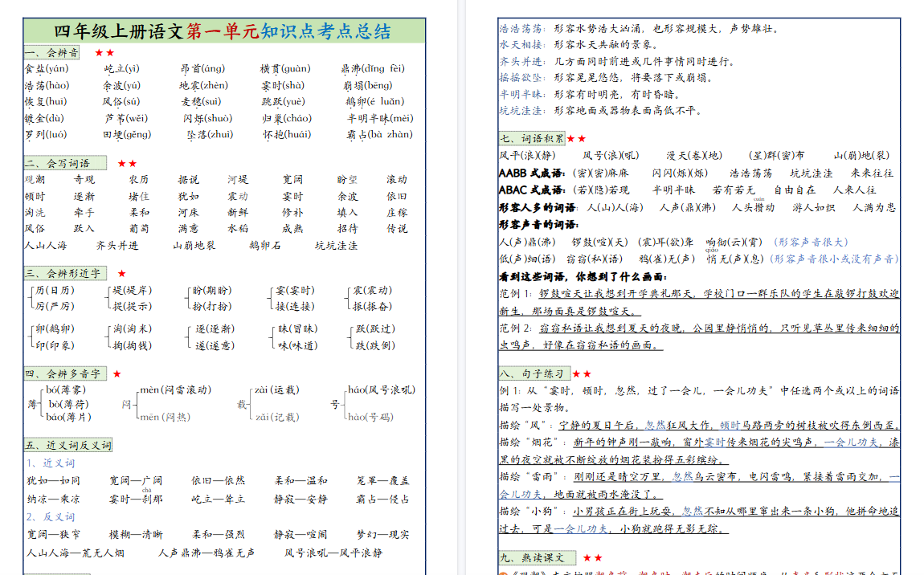Click the stars next to "九、熟读课文"
This screenshot has width=924, height=575.
[593, 557]
